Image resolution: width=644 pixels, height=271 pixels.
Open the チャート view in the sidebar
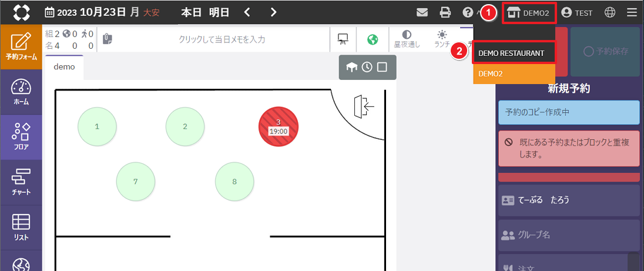[21, 182]
